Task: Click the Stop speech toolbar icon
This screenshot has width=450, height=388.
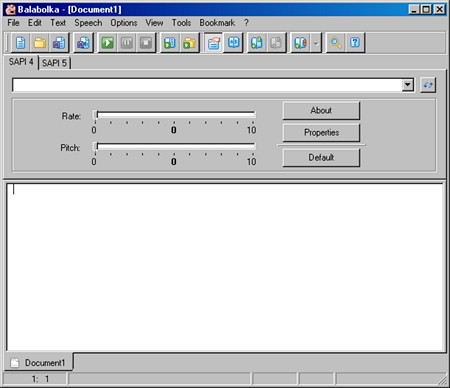Action: pyautogui.click(x=146, y=43)
